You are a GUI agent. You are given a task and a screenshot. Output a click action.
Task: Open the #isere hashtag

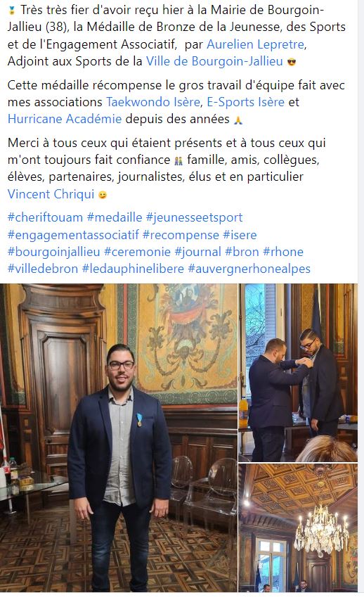pyautogui.click(x=240, y=234)
